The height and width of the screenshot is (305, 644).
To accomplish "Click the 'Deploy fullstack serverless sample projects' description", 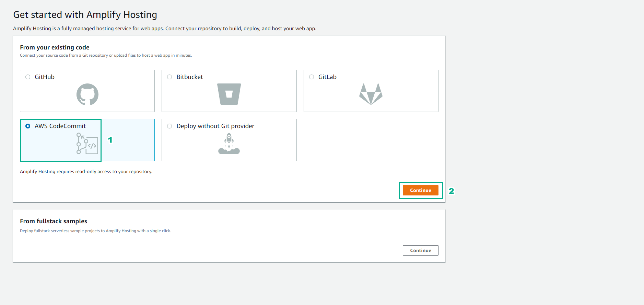I will point(95,231).
